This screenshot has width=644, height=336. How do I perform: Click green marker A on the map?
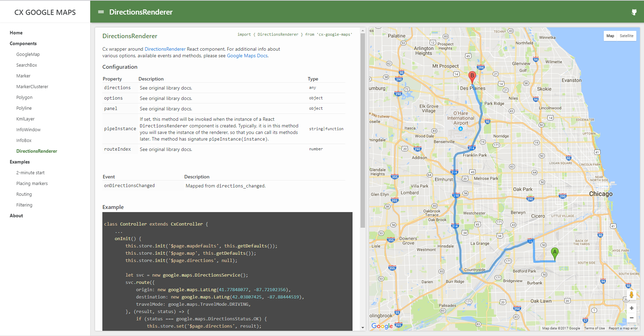pos(555,254)
